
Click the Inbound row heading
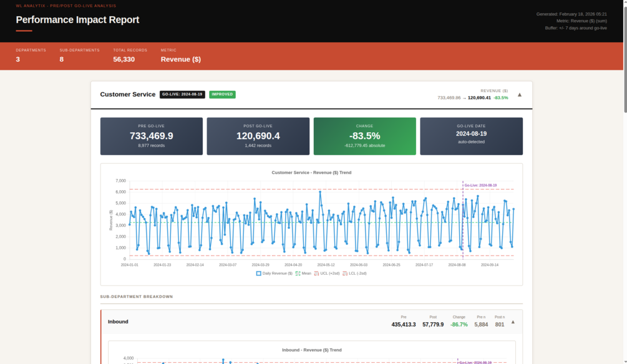tap(118, 322)
